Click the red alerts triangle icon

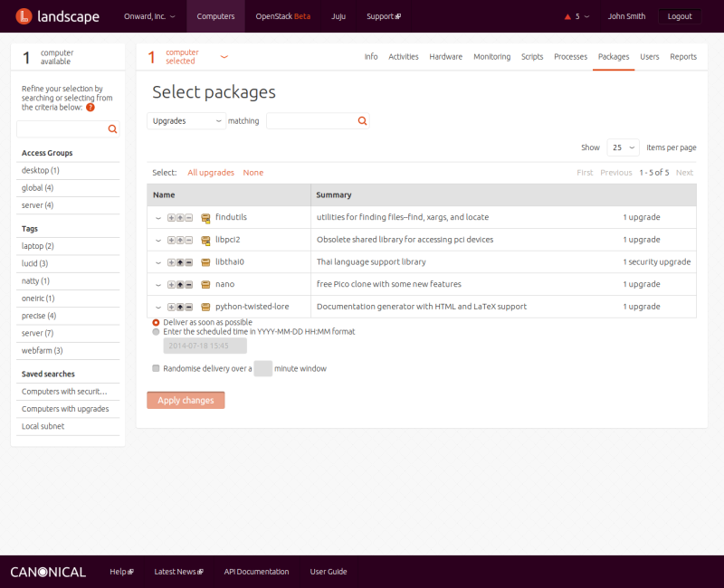(567, 16)
